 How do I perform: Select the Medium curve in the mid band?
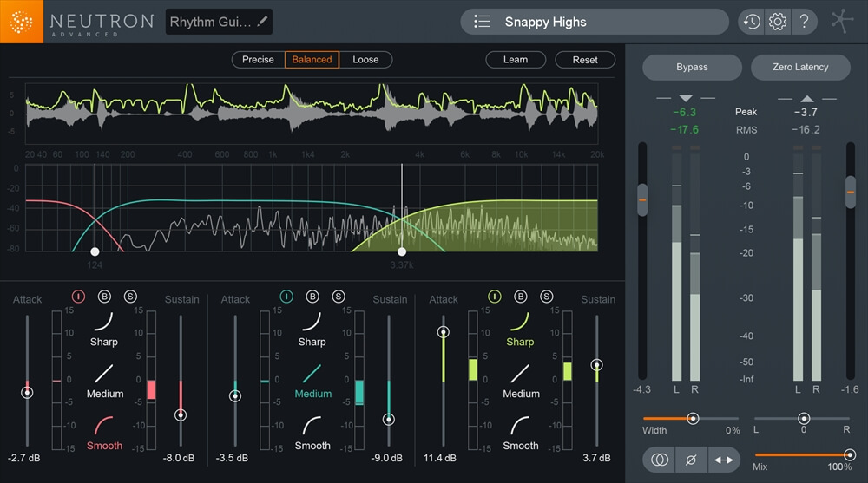coord(312,374)
